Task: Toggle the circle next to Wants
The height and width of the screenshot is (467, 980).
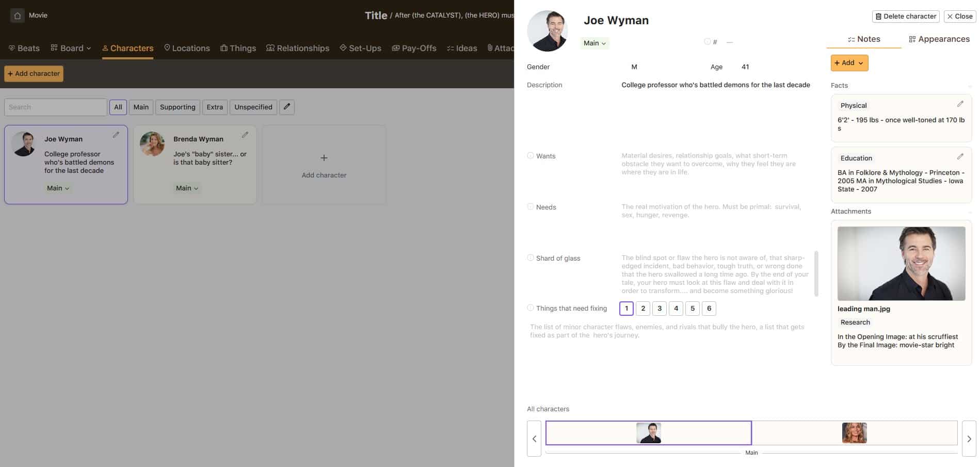Action: coord(531,155)
